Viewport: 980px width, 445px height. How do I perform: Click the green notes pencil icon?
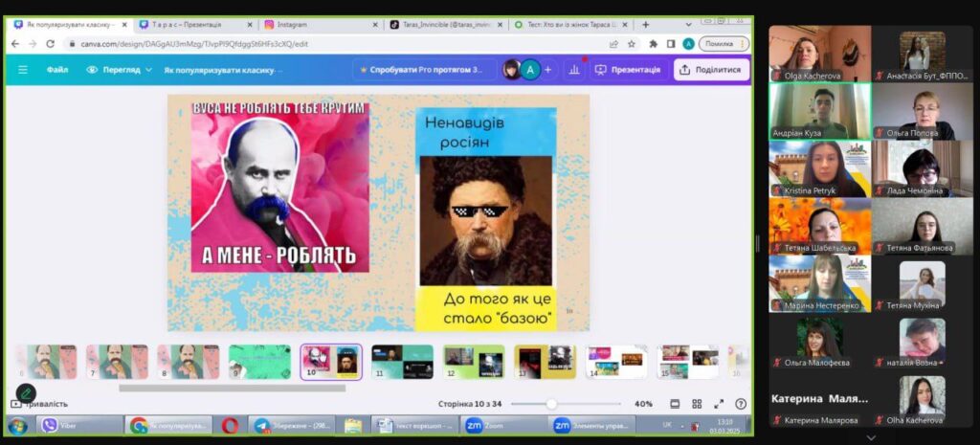26,391
